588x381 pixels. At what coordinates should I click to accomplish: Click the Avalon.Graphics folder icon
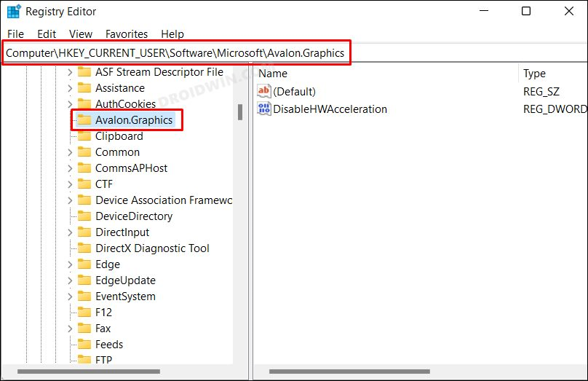(x=84, y=119)
